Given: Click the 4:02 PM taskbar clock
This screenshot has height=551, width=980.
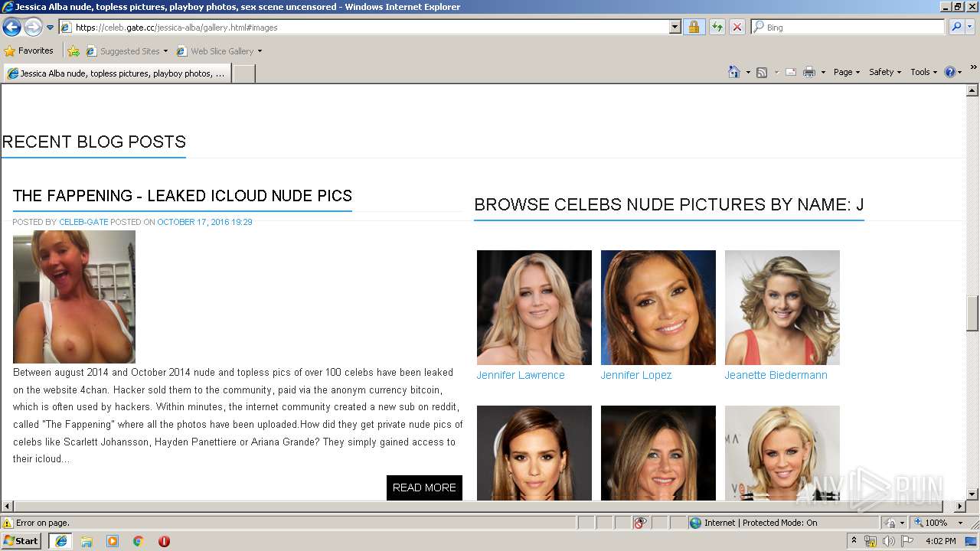Looking at the screenshot, I should pyautogui.click(x=940, y=541).
